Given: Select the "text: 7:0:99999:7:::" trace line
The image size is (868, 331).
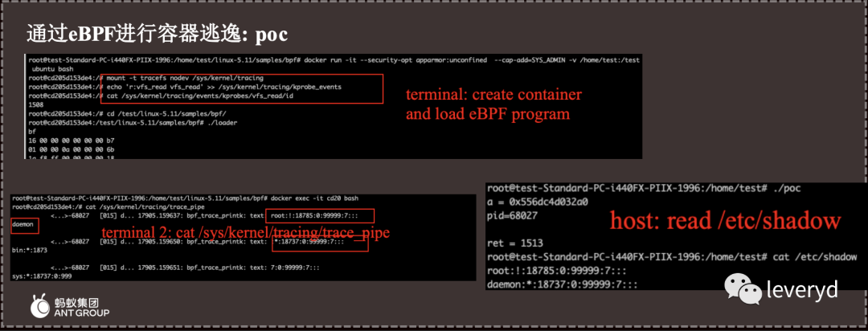Looking at the screenshot, I should pyautogui.click(x=284, y=268).
